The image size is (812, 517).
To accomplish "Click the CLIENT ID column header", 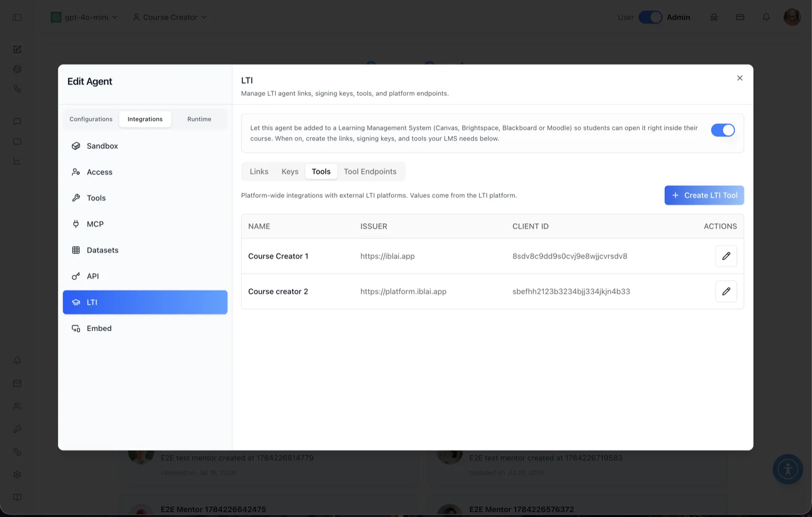I will click(530, 226).
